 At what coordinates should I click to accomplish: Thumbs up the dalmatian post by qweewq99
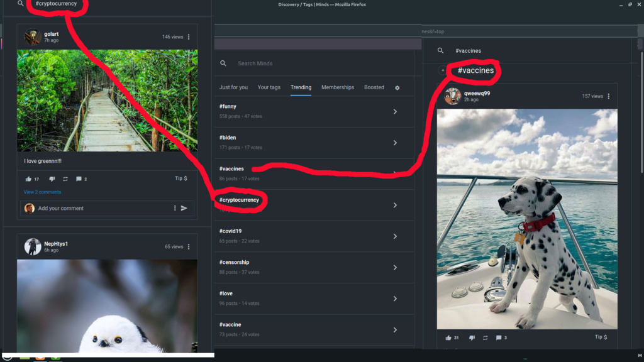pyautogui.click(x=448, y=337)
